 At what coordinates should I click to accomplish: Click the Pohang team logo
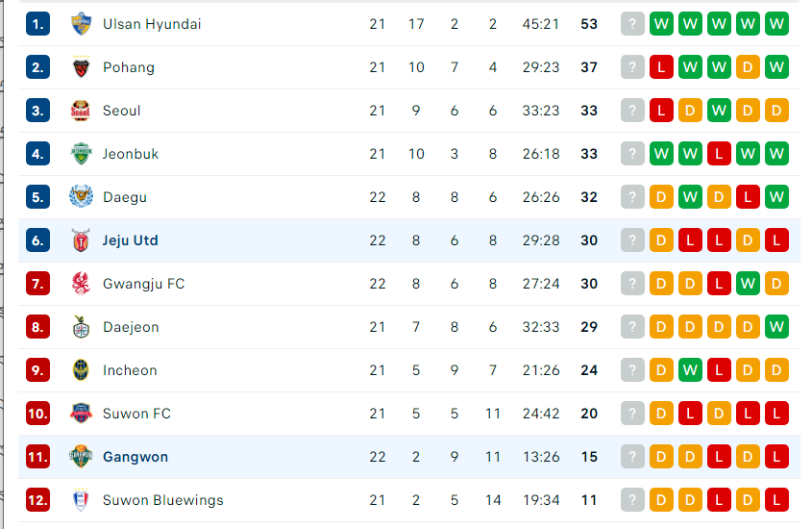click(x=81, y=67)
